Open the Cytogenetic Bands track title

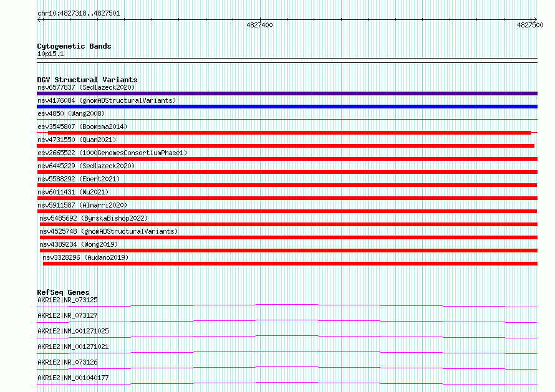(74, 46)
